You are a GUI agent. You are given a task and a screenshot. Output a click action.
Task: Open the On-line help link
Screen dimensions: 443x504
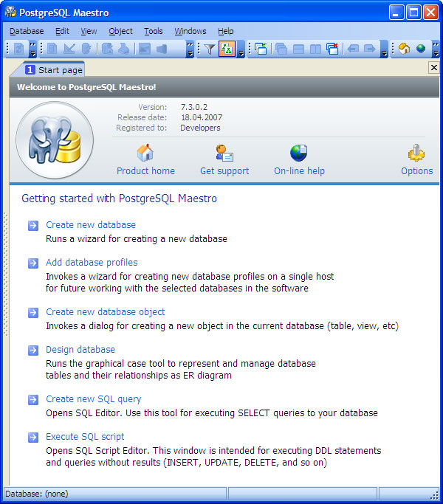tap(300, 170)
